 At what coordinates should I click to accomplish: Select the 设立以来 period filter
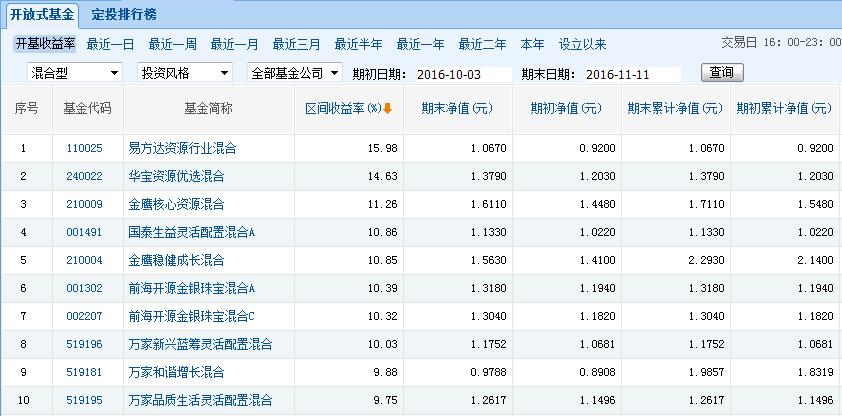(x=583, y=45)
